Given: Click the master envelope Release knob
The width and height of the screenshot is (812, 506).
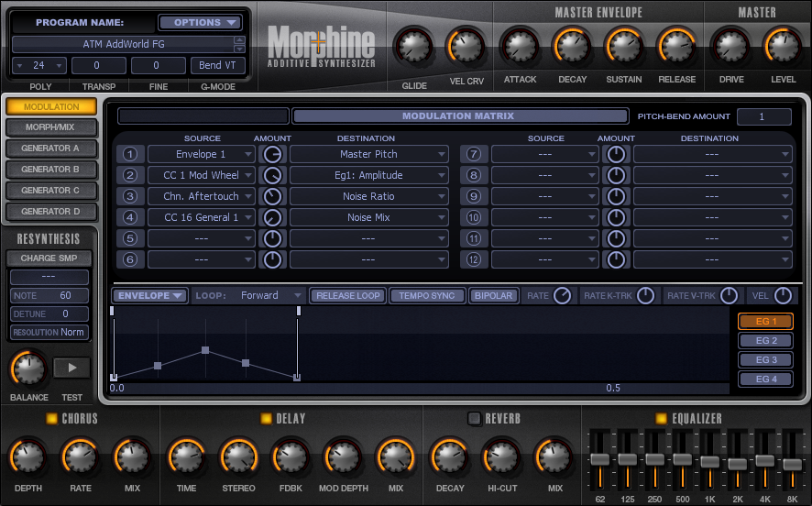Looking at the screenshot, I should (x=677, y=47).
